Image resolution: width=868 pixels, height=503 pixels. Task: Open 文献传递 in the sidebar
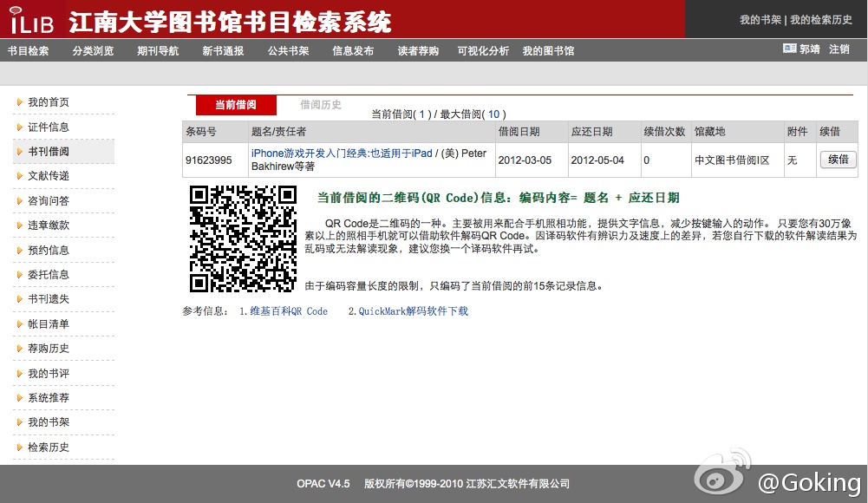click(49, 176)
